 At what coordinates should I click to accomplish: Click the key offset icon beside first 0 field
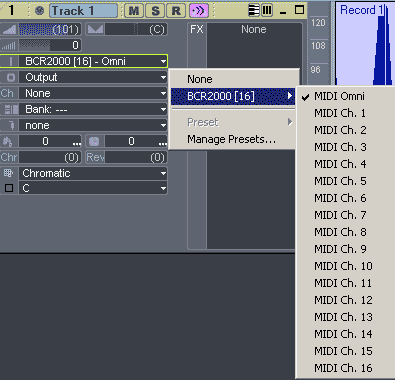8,141
